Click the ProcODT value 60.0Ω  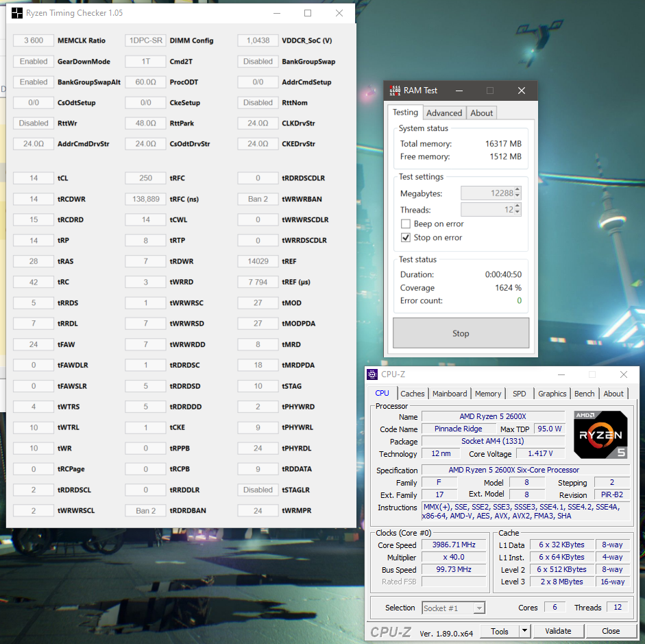(145, 82)
